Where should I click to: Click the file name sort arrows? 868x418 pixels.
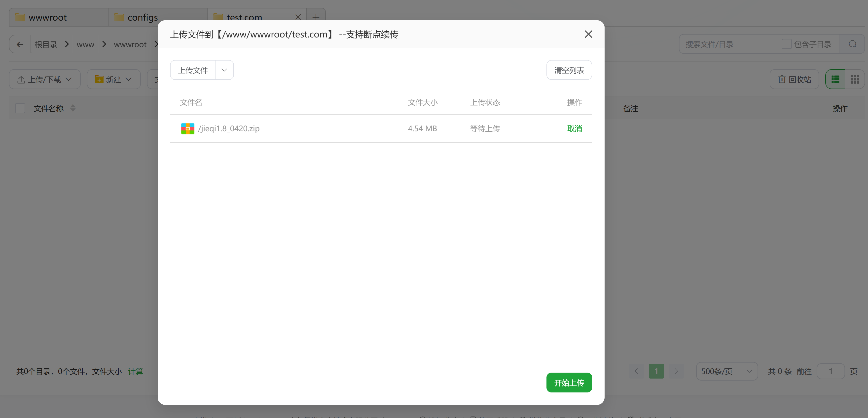[x=73, y=108]
